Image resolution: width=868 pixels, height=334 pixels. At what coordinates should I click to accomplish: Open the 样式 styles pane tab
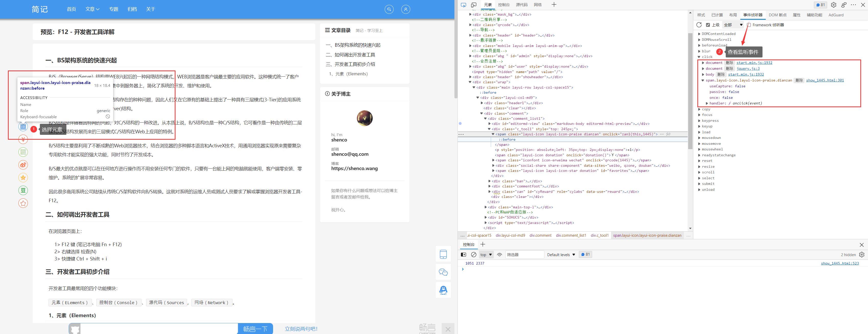point(701,15)
